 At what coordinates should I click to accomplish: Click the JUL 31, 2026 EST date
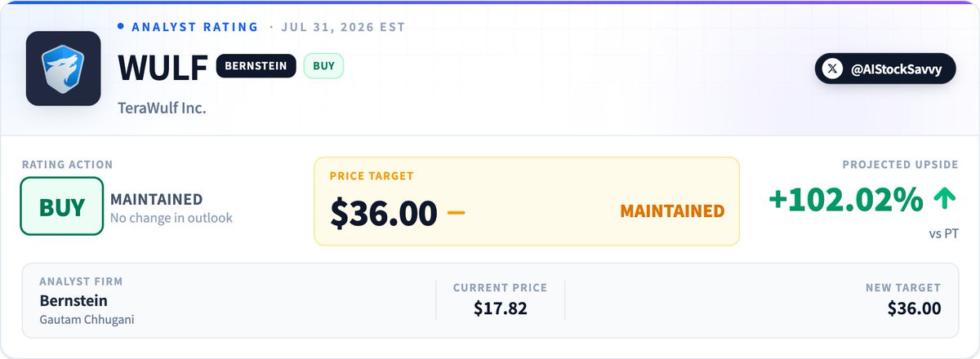click(x=343, y=26)
